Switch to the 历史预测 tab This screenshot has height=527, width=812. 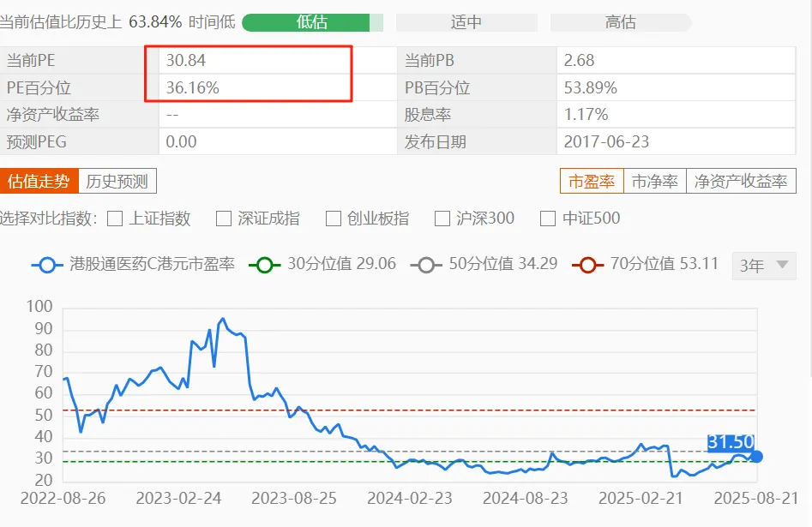[117, 181]
